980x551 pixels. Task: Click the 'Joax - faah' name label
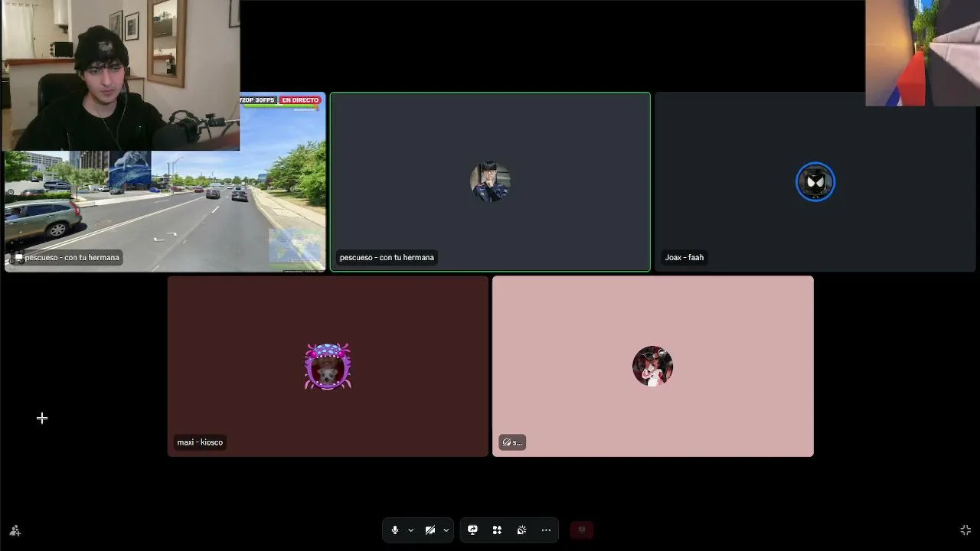click(x=684, y=258)
